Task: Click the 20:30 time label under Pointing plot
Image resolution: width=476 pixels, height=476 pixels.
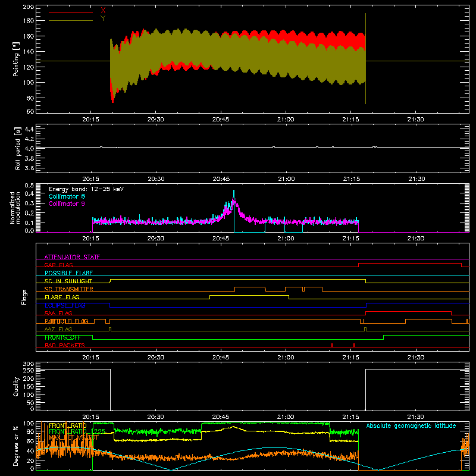Action: pyautogui.click(x=155, y=120)
